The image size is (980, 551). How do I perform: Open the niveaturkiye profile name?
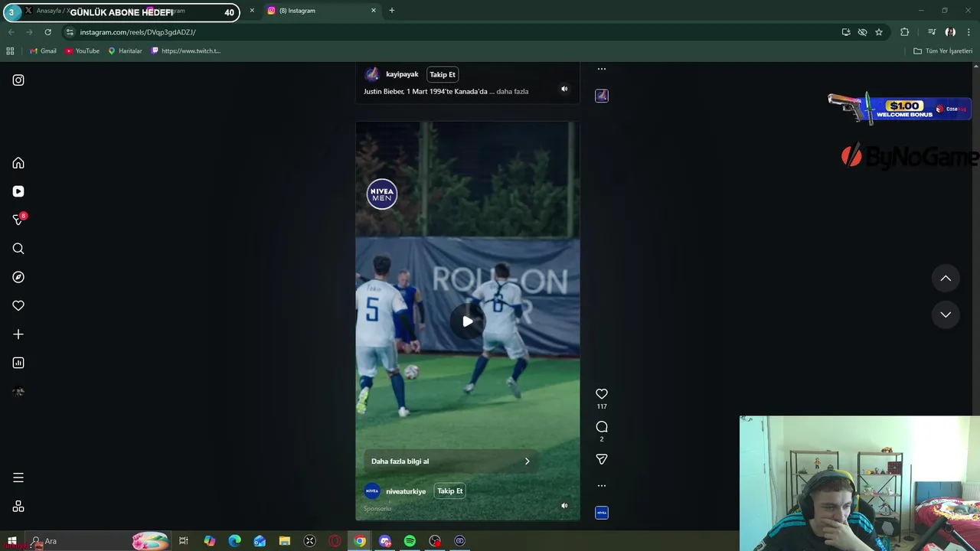point(406,491)
